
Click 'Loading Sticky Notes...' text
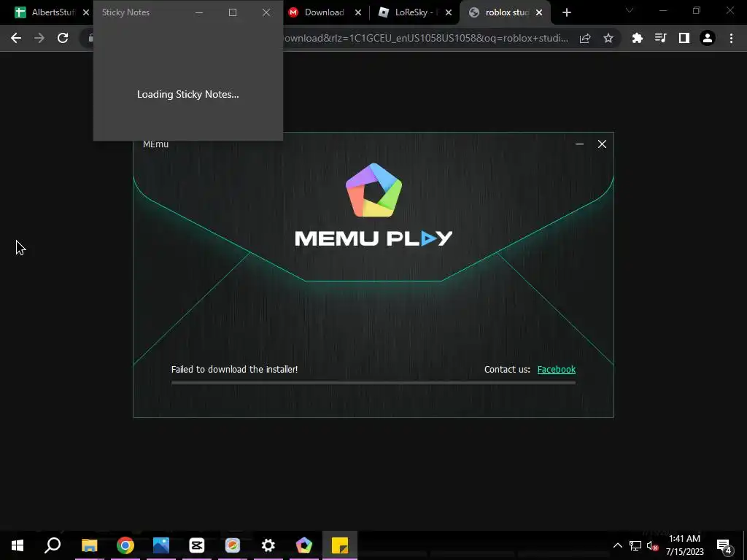click(x=188, y=94)
